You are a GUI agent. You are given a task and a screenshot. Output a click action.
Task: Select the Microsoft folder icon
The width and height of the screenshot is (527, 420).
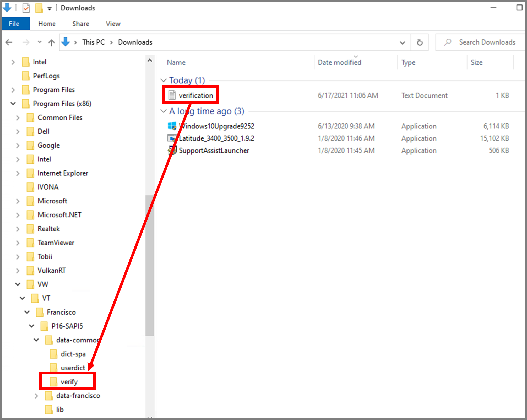30,201
